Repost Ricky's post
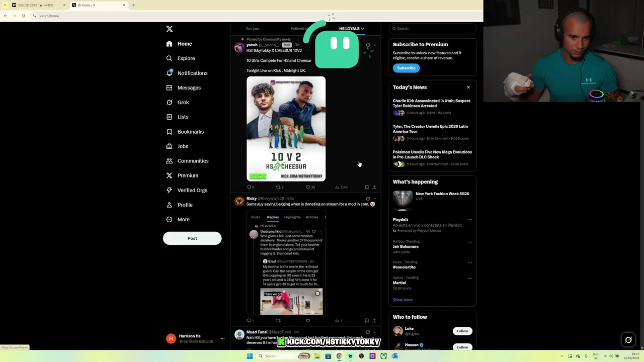The width and height of the screenshot is (644, 362). click(x=278, y=321)
